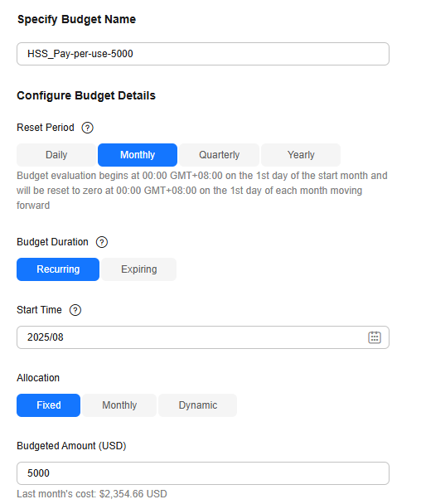Edit the Budgeted Amount field with 5000
This screenshot has height=504, width=421.
click(x=203, y=473)
